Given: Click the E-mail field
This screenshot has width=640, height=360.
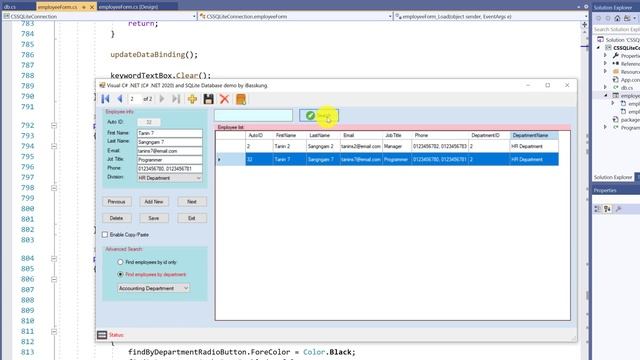Looking at the screenshot, I should (170, 151).
